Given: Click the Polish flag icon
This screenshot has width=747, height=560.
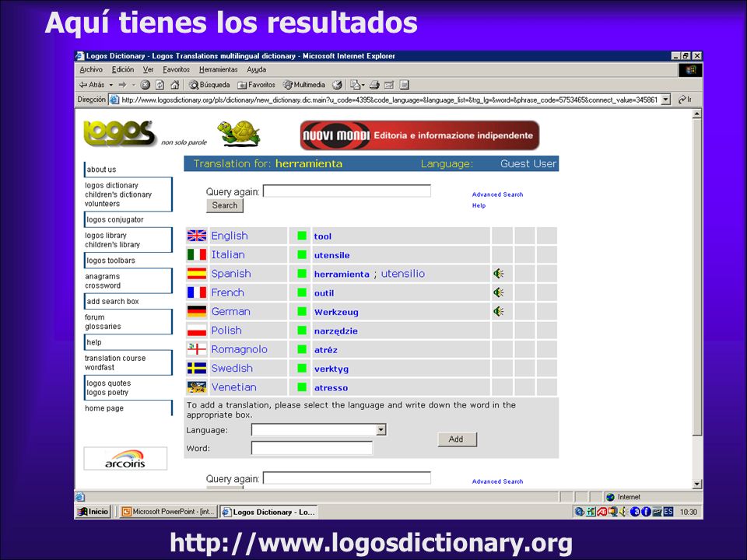Looking at the screenshot, I should click(197, 330).
